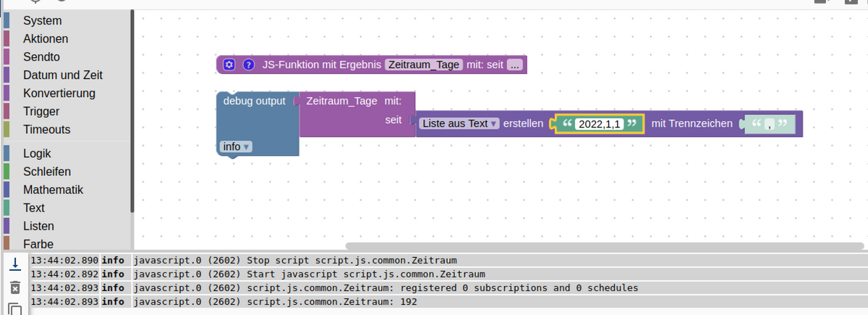Screen dimensions: 868x315
Task: Open the Trigger category
Action: [x=41, y=112]
